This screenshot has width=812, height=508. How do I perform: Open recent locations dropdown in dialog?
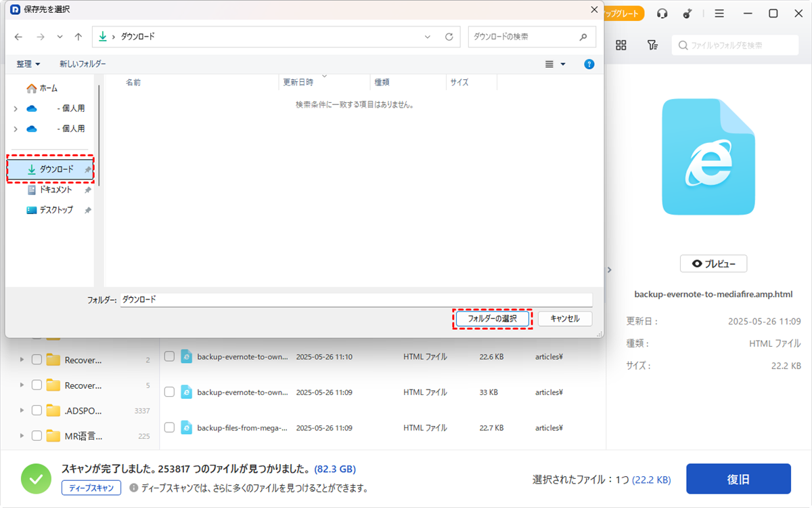(60, 37)
